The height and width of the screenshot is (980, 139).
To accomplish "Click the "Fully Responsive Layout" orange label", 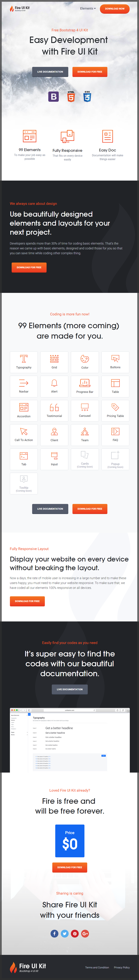I will click(x=29, y=549).
